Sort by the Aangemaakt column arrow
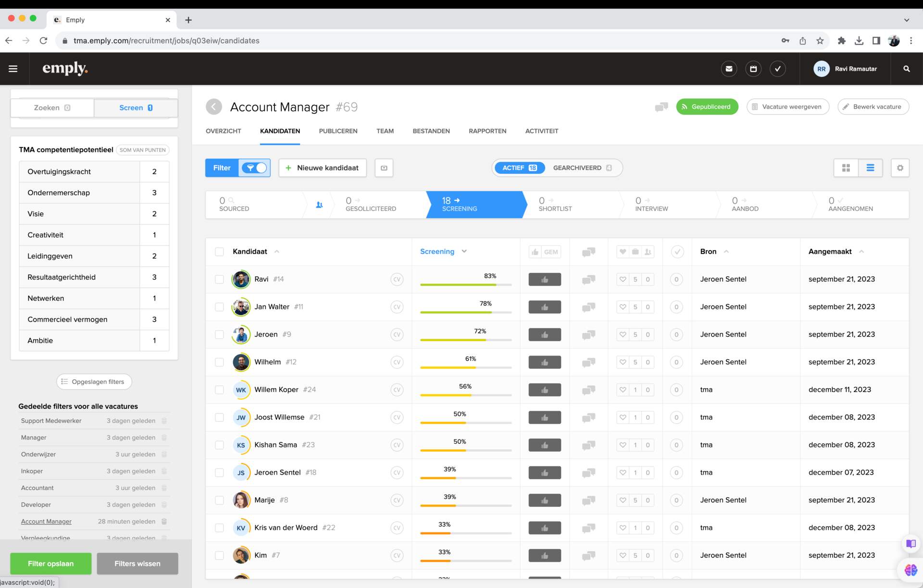Image resolution: width=923 pixels, height=588 pixels. click(x=861, y=251)
